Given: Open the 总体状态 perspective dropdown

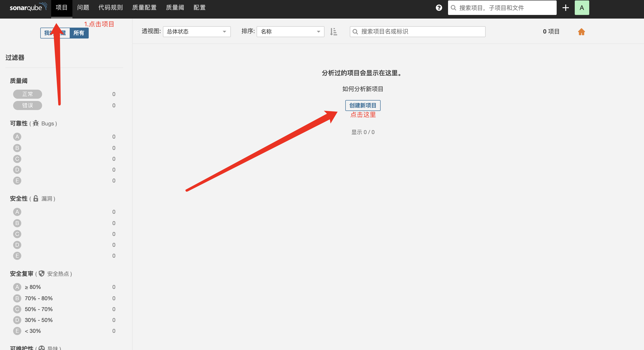Looking at the screenshot, I should tap(196, 31).
